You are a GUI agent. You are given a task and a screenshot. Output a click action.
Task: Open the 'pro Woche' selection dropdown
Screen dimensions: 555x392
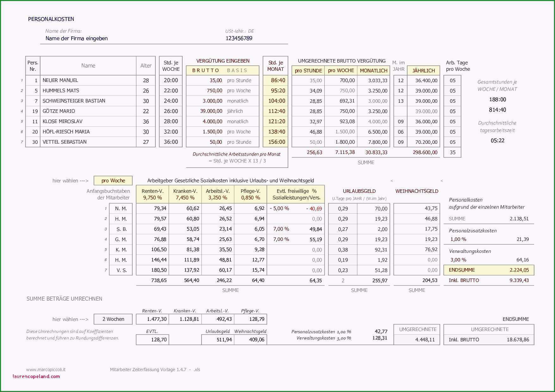[113, 181]
